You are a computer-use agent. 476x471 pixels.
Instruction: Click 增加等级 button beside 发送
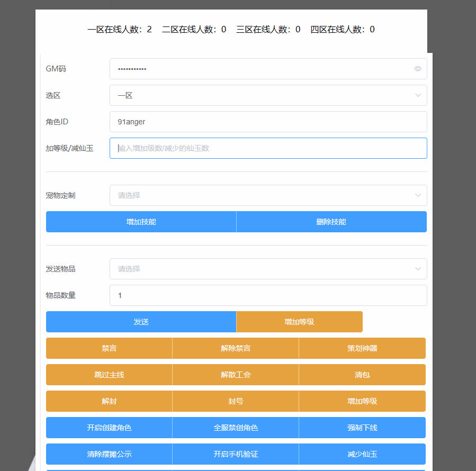coord(299,322)
